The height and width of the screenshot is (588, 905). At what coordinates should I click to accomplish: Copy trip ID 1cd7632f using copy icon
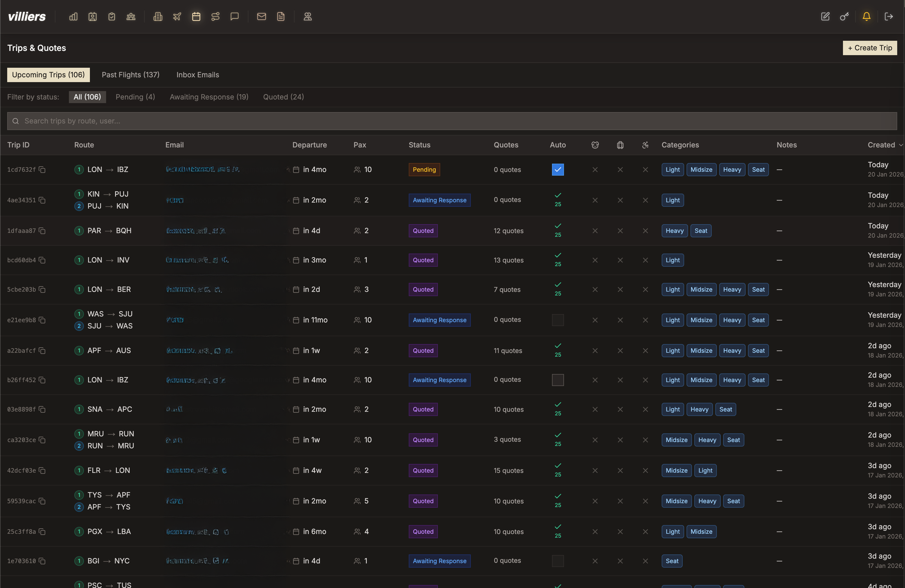point(42,170)
